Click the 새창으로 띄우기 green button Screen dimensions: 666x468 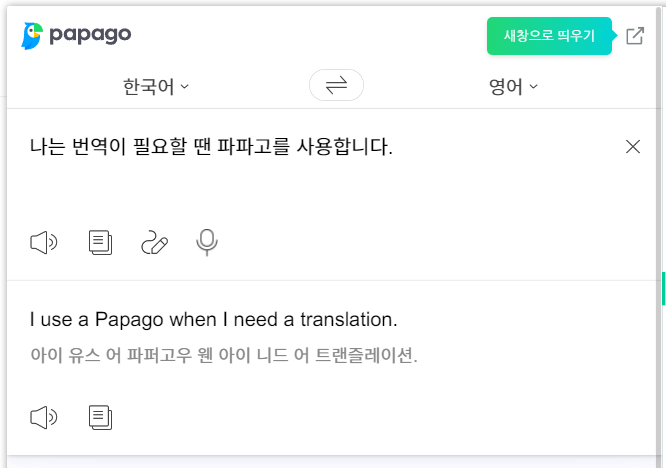click(550, 36)
